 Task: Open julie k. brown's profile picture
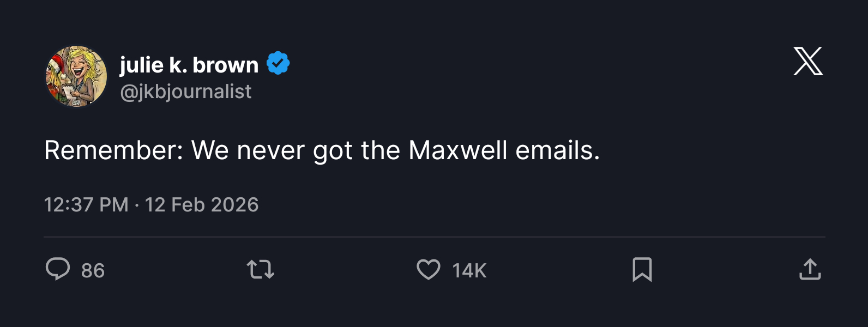[x=76, y=76]
